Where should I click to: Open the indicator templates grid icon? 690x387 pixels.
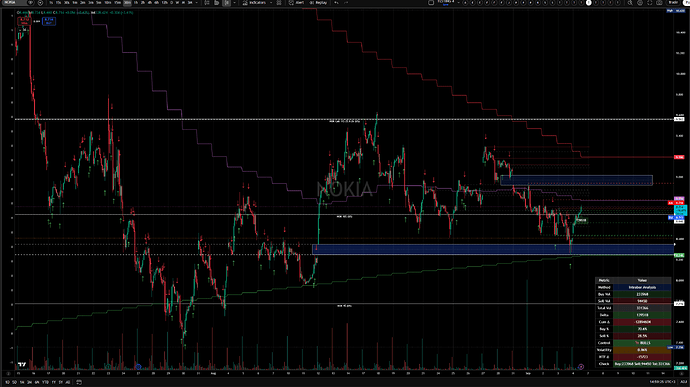click(279, 2)
